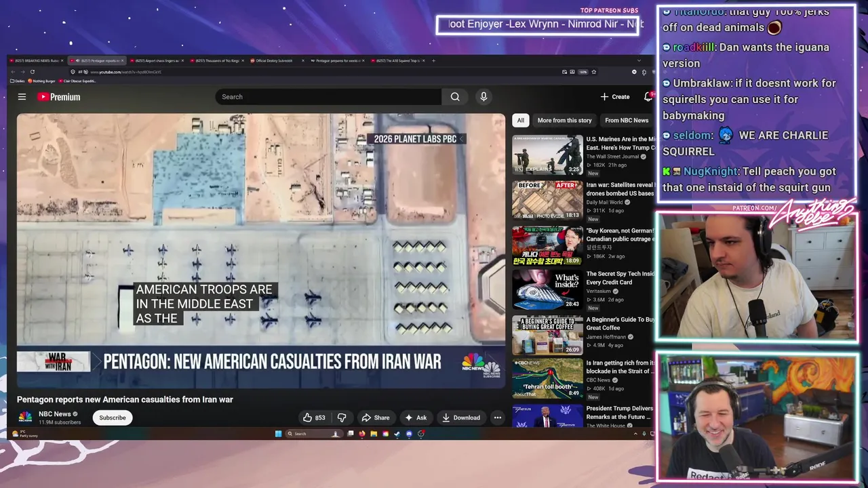Viewport: 868px width, 488px height.
Task: Select the 'All' filter chip
Action: click(521, 120)
